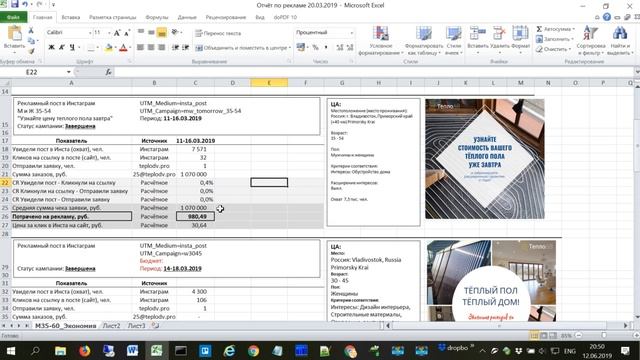Apply the percent style button
Viewport: 640px width, 360px height.
pos(316,47)
